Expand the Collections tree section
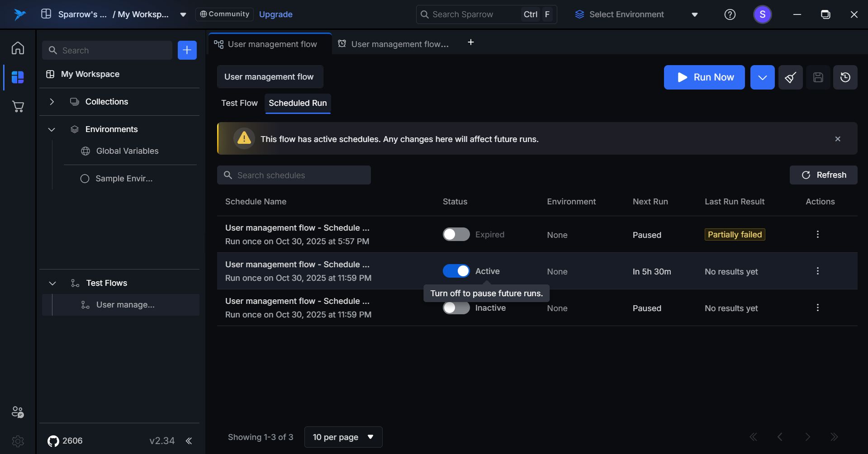Image resolution: width=868 pixels, height=454 pixels. (x=52, y=102)
